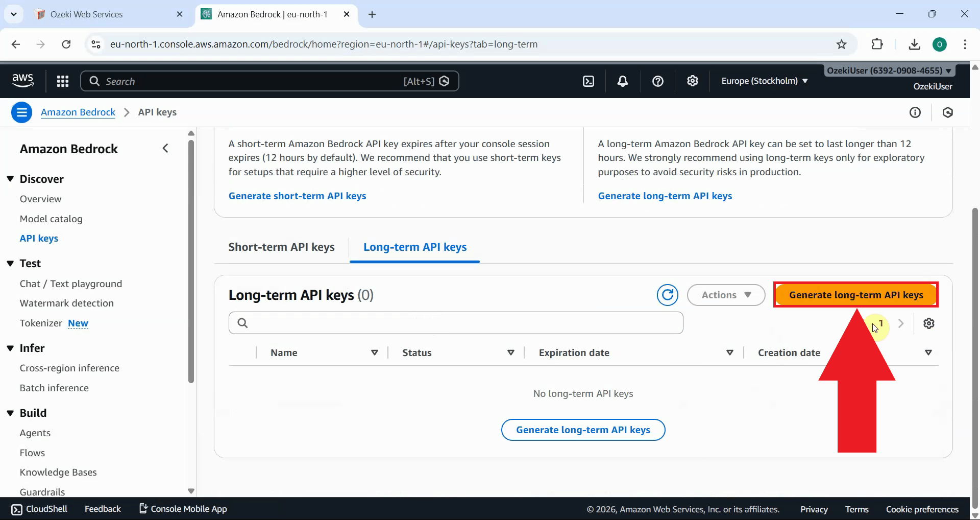This screenshot has width=980, height=520.
Task: Click the orange Generate long-term API keys button
Action: pyautogui.click(x=855, y=295)
